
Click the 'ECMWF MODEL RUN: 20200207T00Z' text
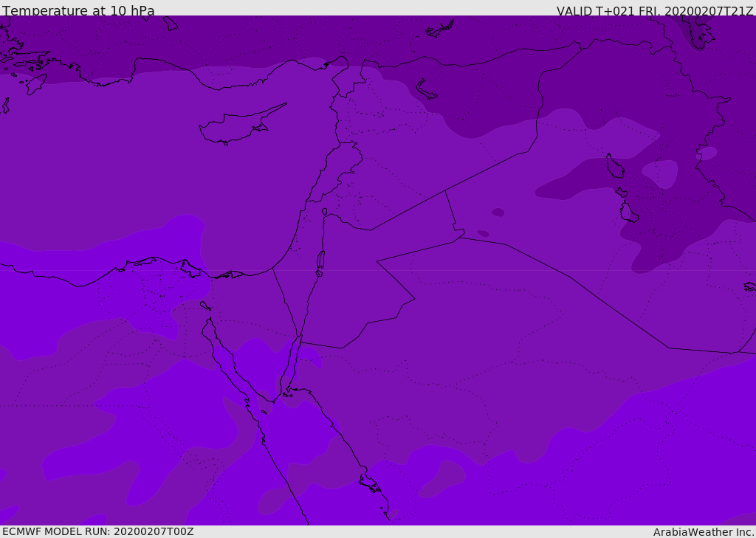click(x=98, y=531)
